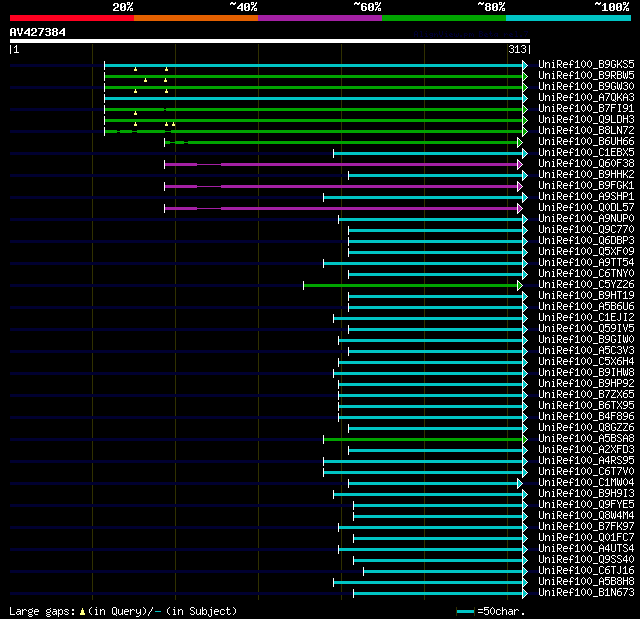Click the red 20% legend color segment

(x=72, y=18)
